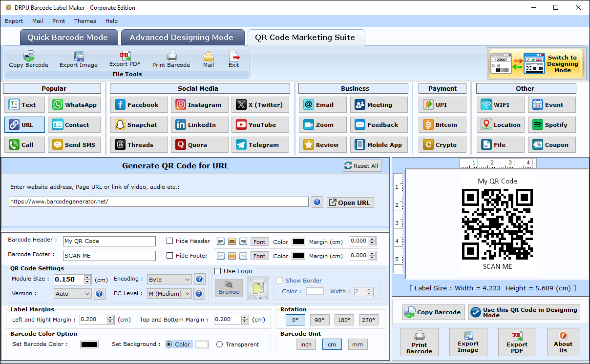The width and height of the screenshot is (590, 364).
Task: Select the Facebook QR type
Action: (x=139, y=105)
